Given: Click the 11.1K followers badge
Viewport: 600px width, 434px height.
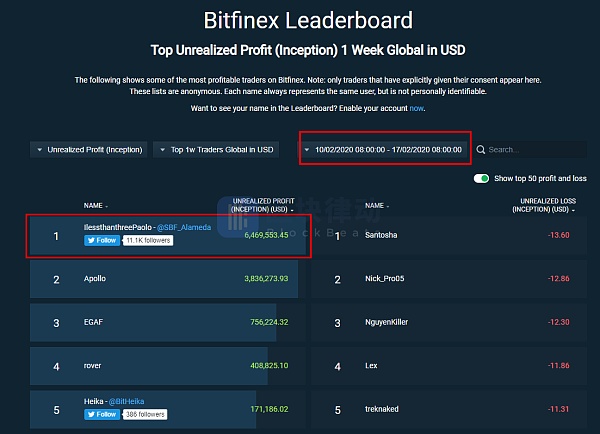Looking at the screenshot, I should pos(148,240).
